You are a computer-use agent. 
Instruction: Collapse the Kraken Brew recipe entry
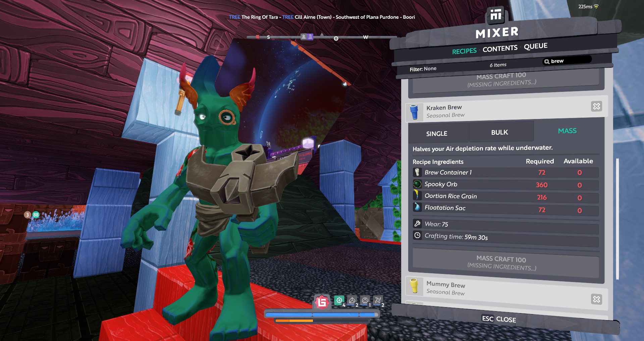[x=596, y=107]
